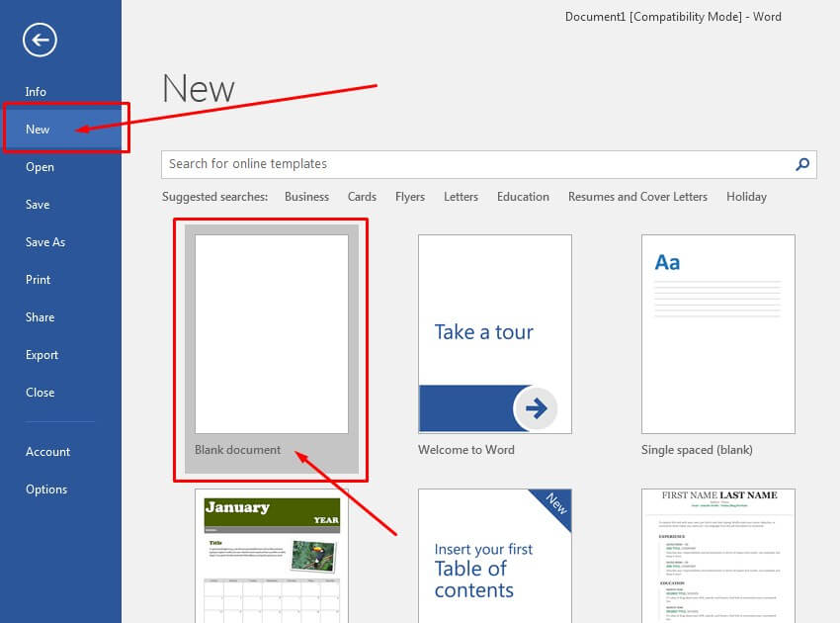
Task: Select New in the backstage sidebar
Action: [x=38, y=130]
